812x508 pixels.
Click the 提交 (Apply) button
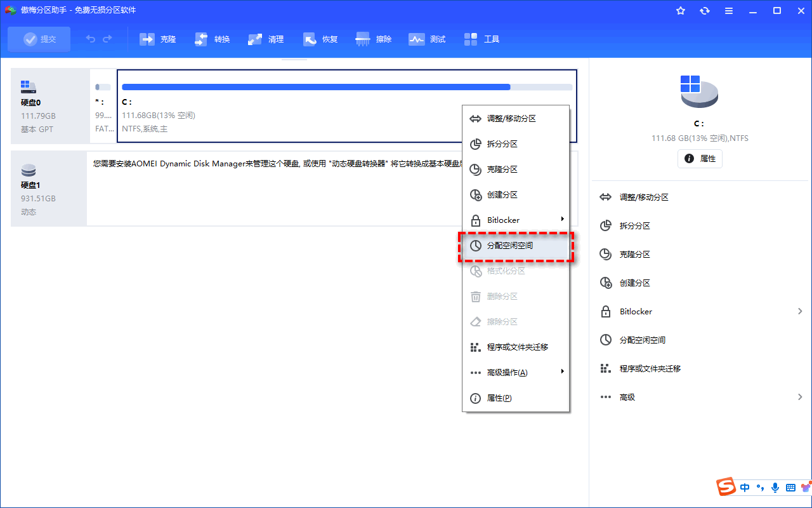coord(39,39)
